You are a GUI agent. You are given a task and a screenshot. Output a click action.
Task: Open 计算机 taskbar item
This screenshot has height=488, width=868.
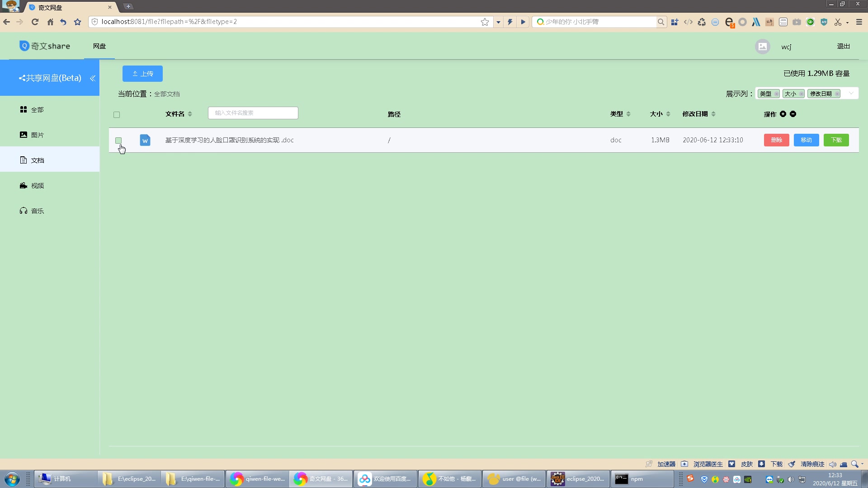(66, 479)
